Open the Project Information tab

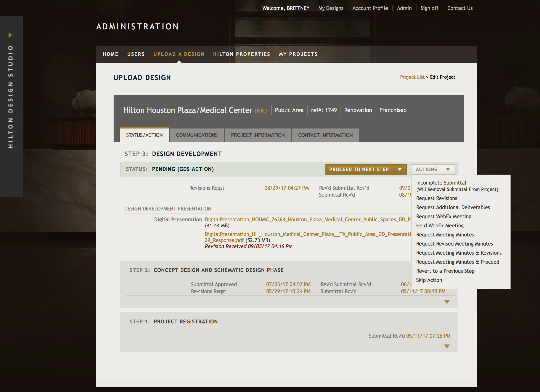pyautogui.click(x=258, y=135)
